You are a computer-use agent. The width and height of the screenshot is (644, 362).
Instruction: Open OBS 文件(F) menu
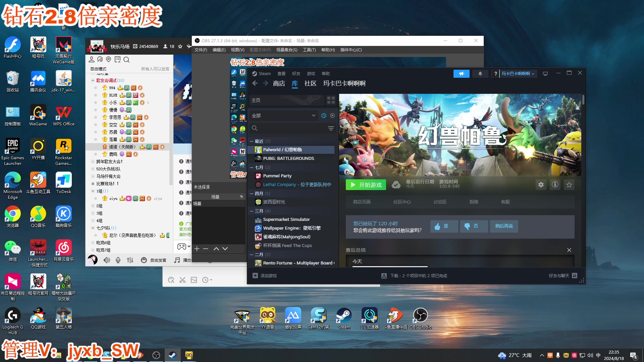[x=201, y=50]
